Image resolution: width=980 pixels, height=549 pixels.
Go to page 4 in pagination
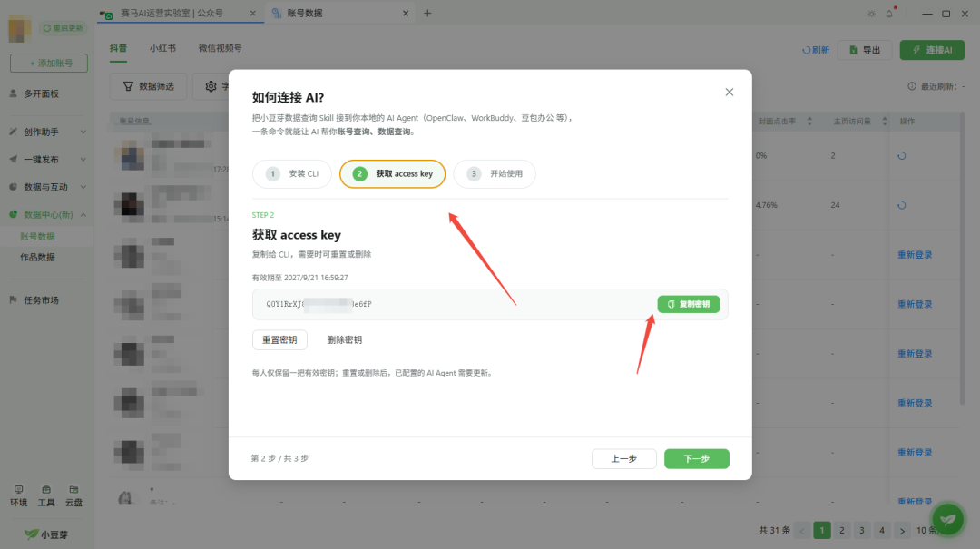882,530
